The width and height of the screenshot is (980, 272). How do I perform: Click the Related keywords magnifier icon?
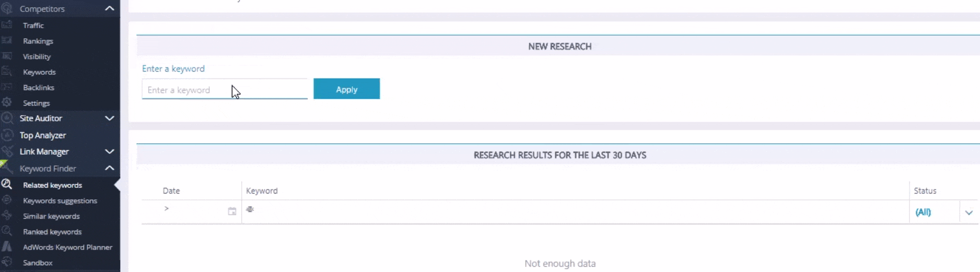(7, 184)
